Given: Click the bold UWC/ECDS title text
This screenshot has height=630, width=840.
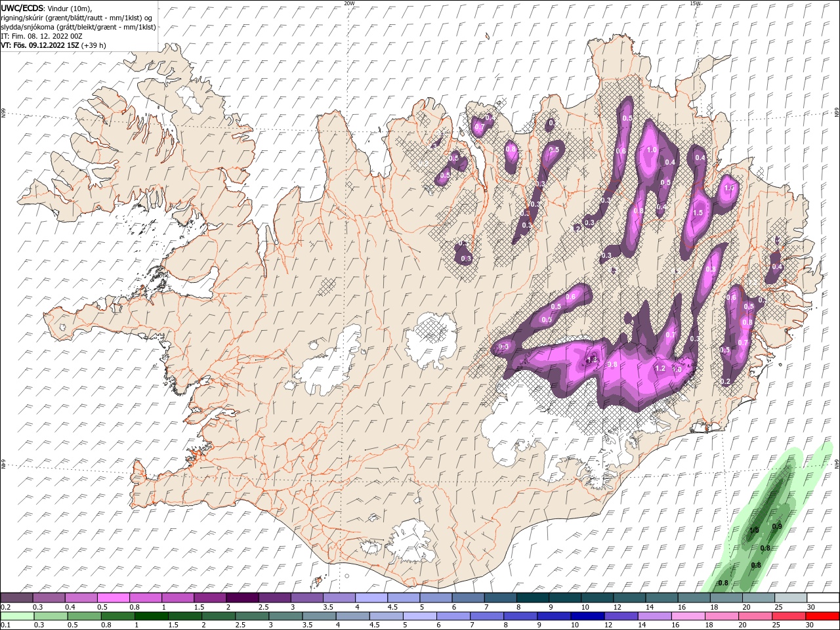Looking at the screenshot, I should tap(22, 8).
